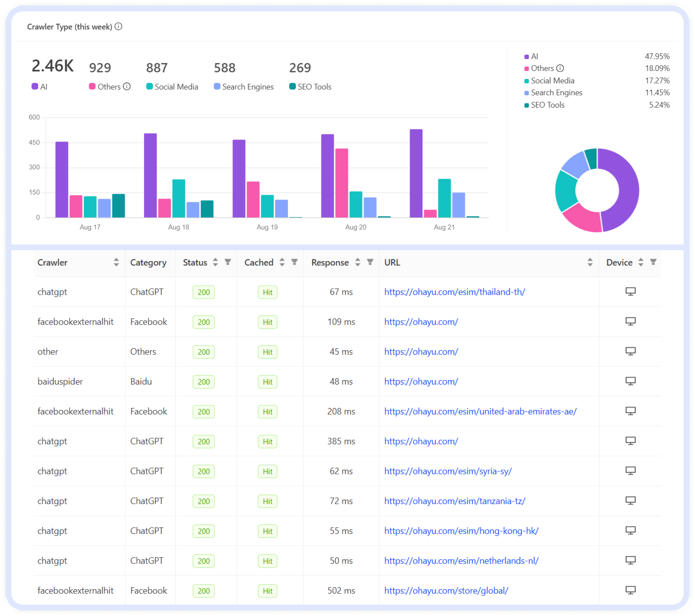
Task: Click the Response column filter icon
Action: (370, 262)
